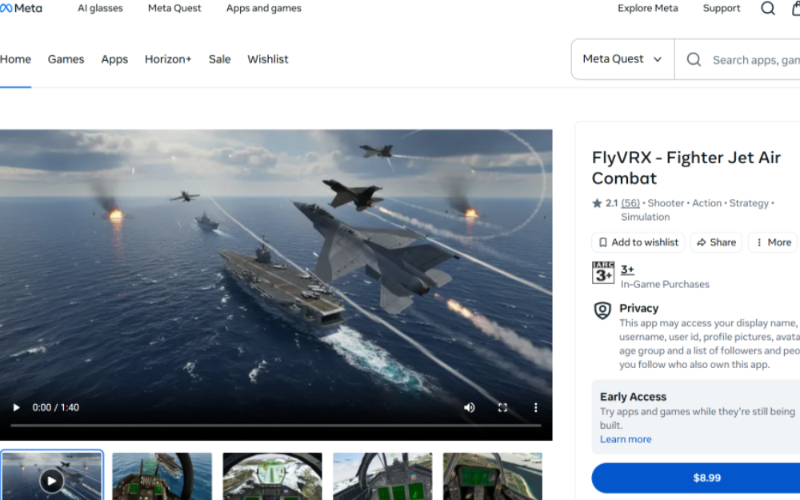
Task: Open video options three-dot menu
Action: [535, 407]
